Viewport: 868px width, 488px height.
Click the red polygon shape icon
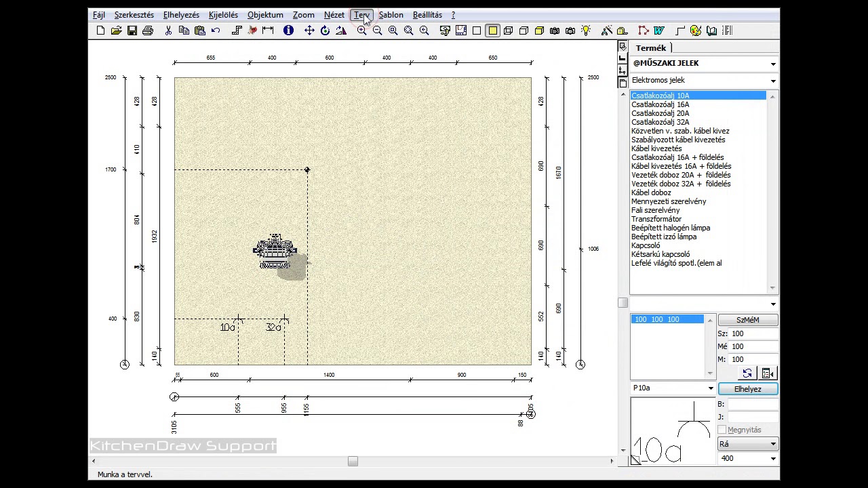644,30
